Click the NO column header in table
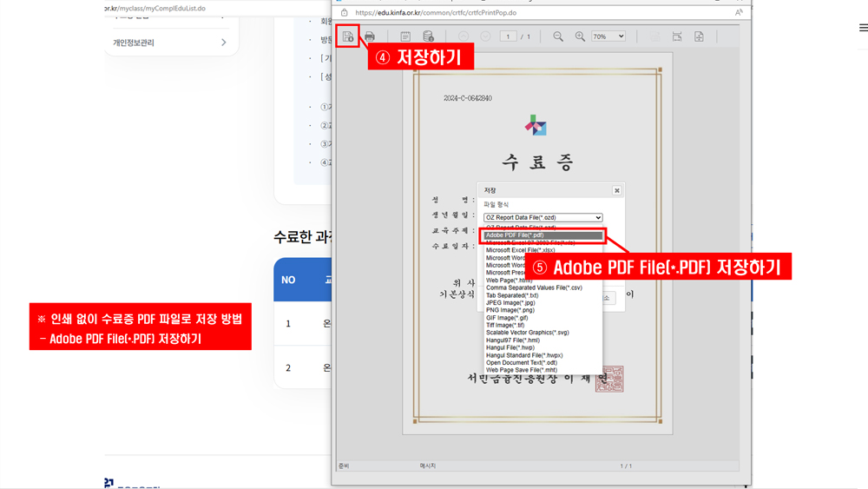The image size is (868, 489). coord(288,281)
